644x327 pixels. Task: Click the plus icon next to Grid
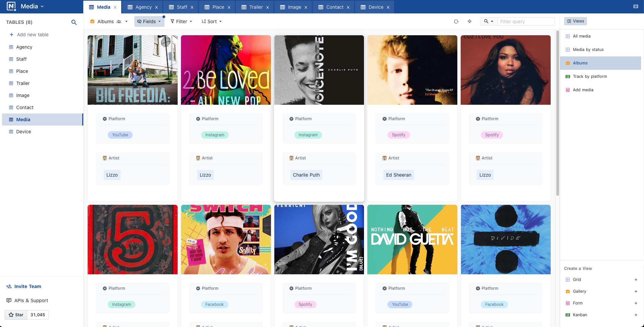636,280
